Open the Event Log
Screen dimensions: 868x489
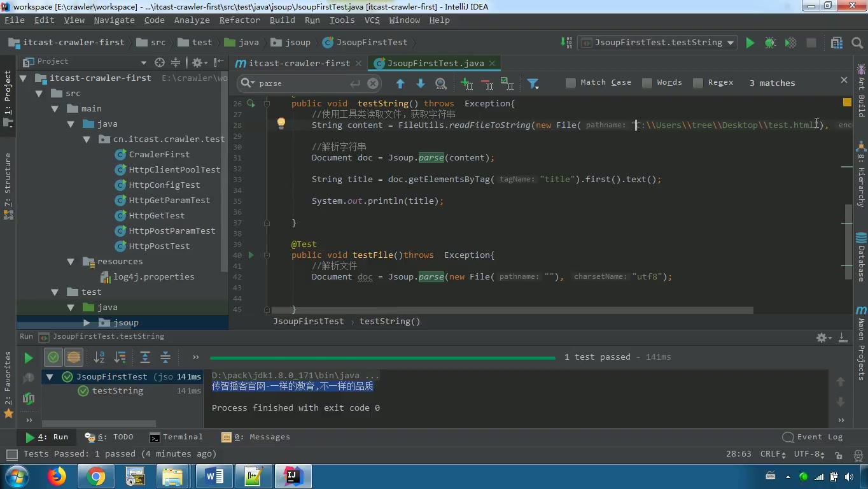(x=813, y=437)
